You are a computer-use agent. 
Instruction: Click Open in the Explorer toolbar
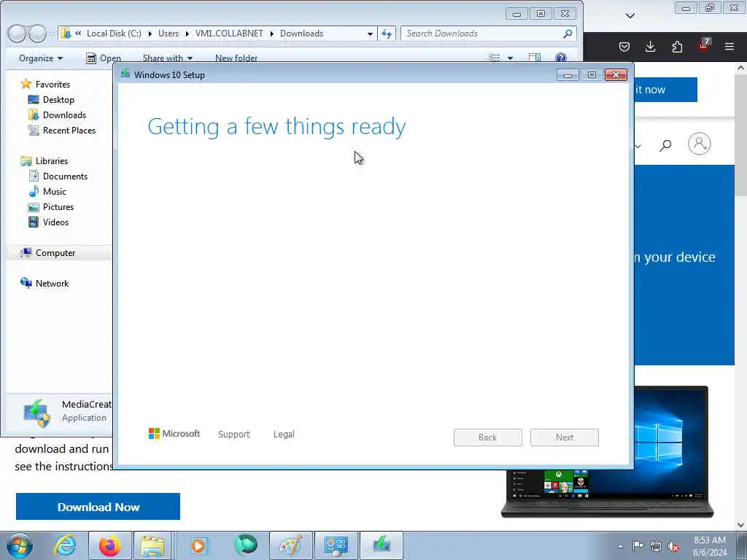coord(104,58)
